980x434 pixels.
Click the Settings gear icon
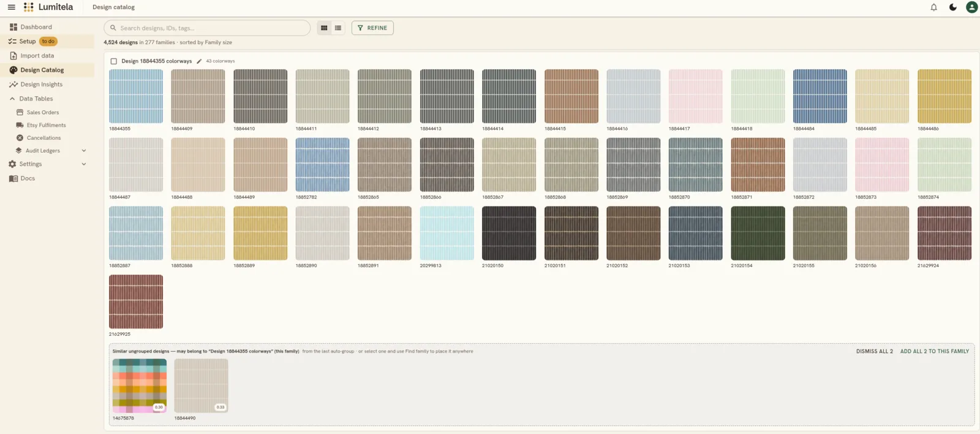pos(12,164)
